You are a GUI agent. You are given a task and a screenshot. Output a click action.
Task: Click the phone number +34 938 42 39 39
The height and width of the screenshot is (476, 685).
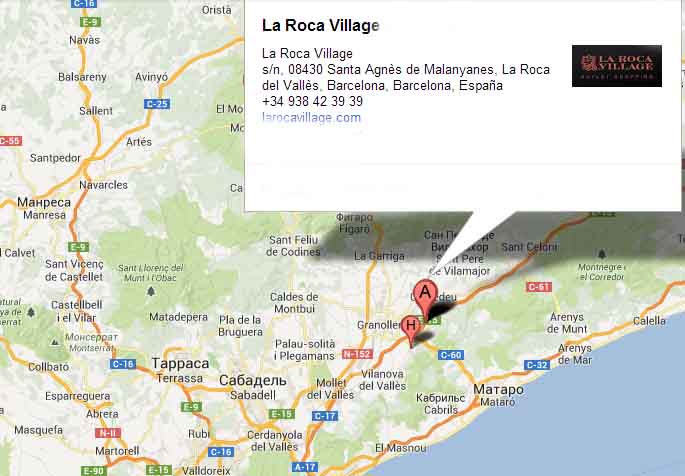point(312,101)
